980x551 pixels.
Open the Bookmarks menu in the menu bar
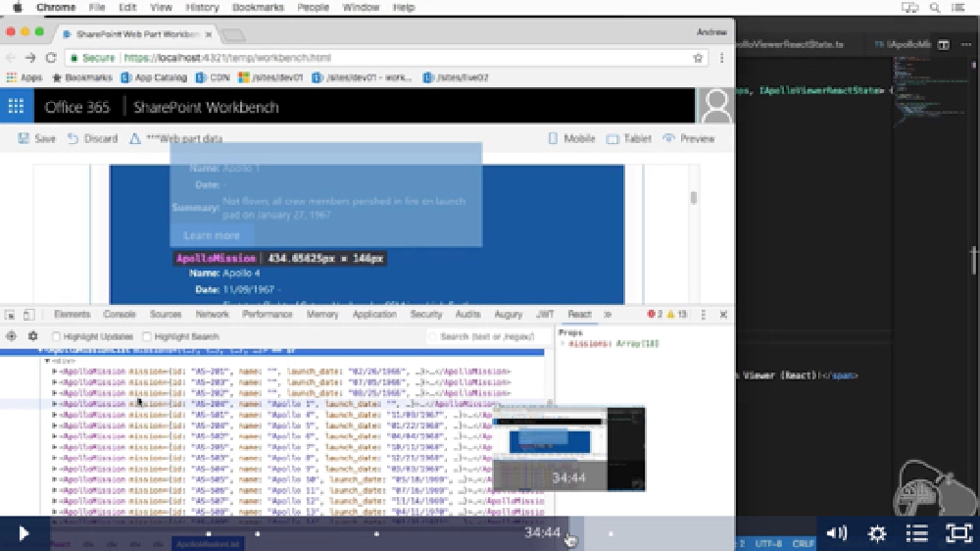[x=257, y=7]
